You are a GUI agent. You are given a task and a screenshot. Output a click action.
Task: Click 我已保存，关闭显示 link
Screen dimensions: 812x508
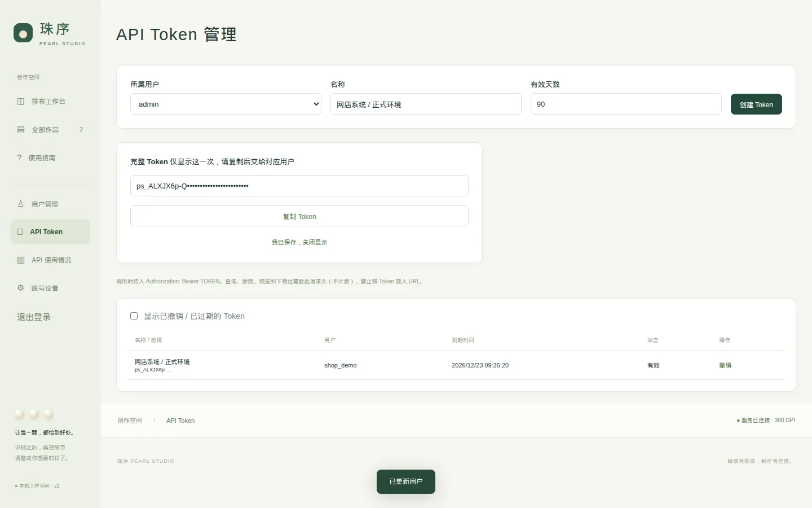pyautogui.click(x=299, y=242)
